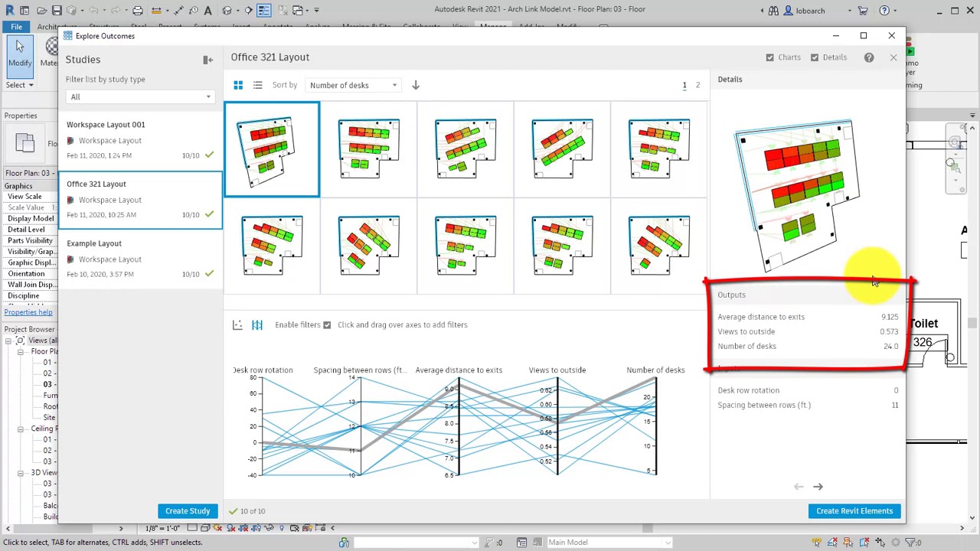This screenshot has height=551, width=980.
Task: Click the Switch Windows icon
Action: (x=298, y=10)
